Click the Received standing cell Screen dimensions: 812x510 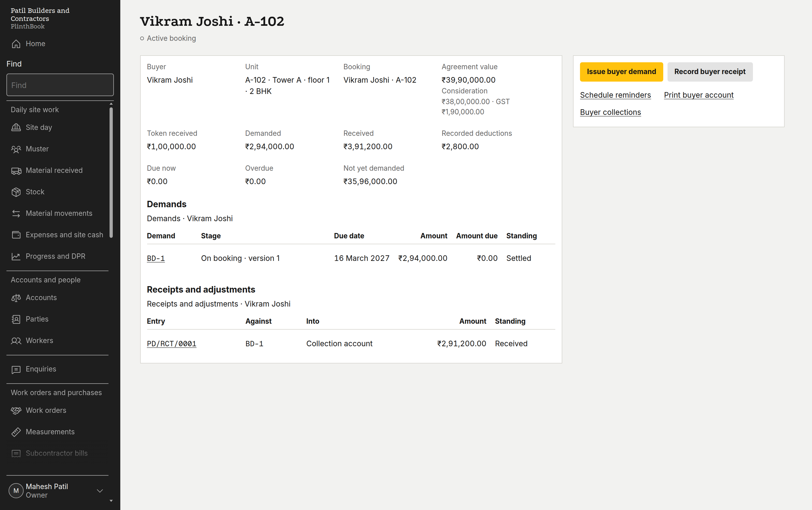point(511,344)
